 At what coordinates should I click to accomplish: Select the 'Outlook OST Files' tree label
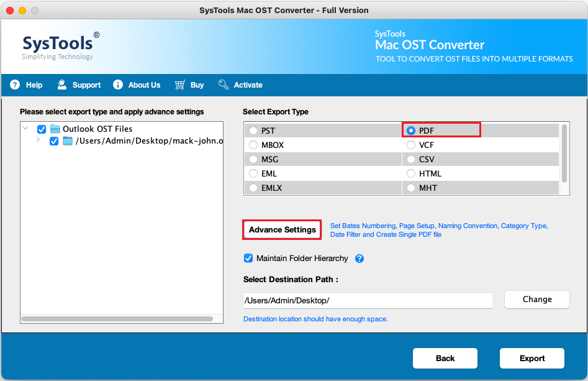[x=97, y=129]
